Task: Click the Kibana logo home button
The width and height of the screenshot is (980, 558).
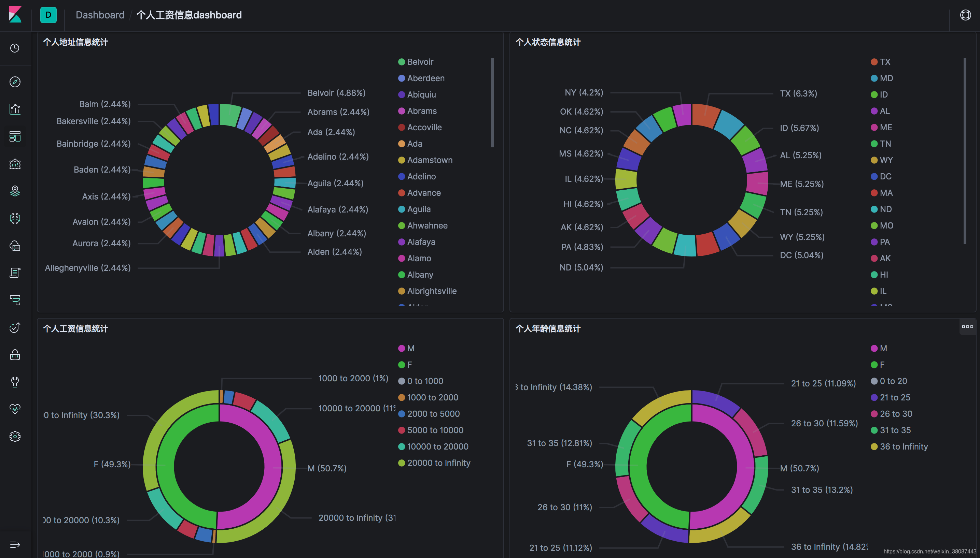Action: pos(15,15)
